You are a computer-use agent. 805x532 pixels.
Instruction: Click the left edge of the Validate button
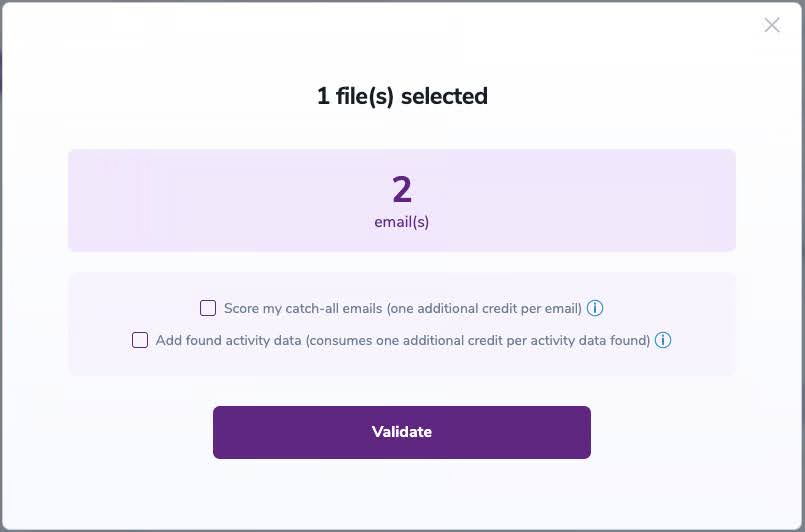(x=222, y=432)
